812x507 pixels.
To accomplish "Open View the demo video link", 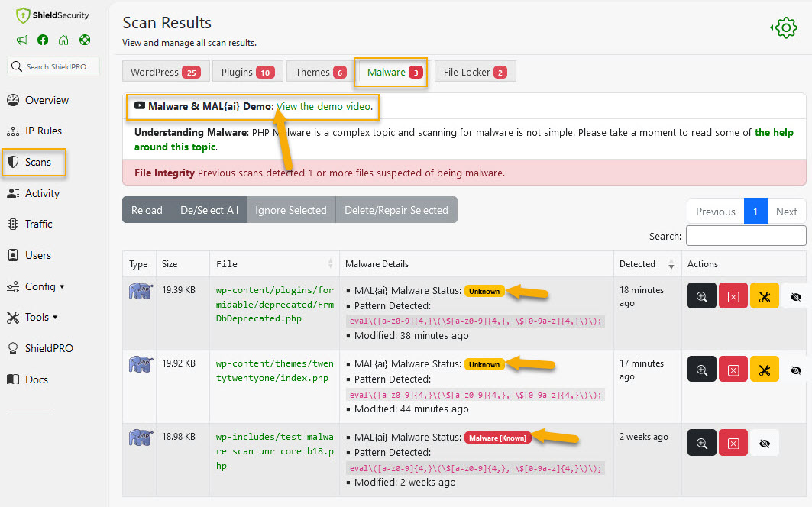I will (x=324, y=106).
